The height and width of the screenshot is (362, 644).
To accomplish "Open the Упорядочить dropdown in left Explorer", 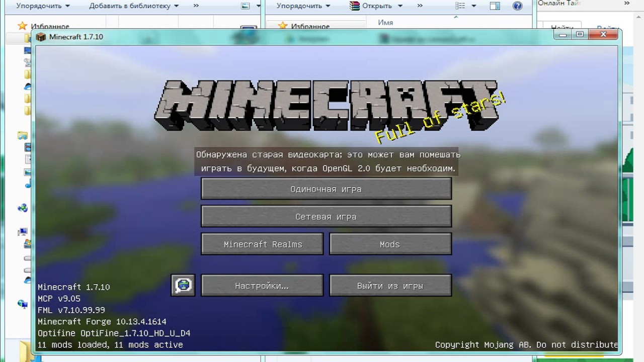I will tap(43, 6).
